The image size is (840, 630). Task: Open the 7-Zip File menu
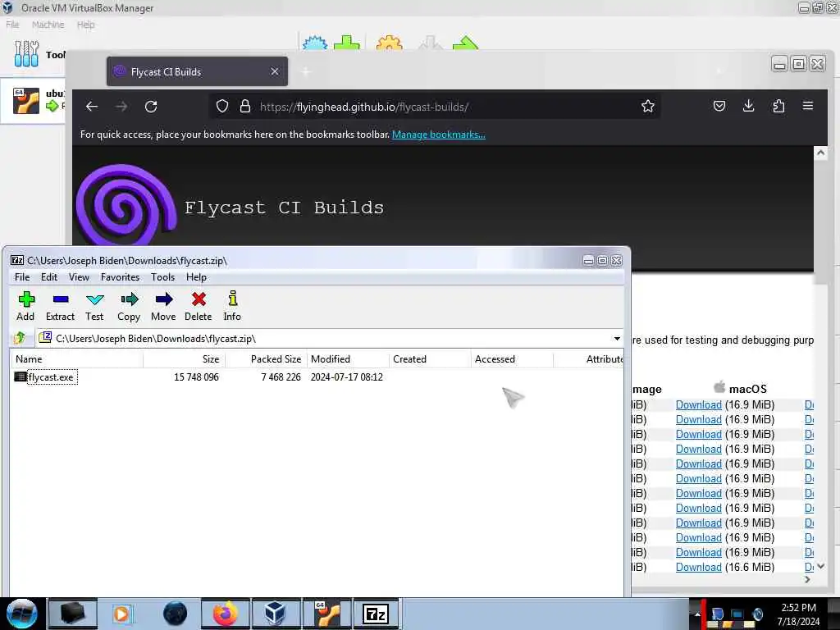[x=22, y=277]
